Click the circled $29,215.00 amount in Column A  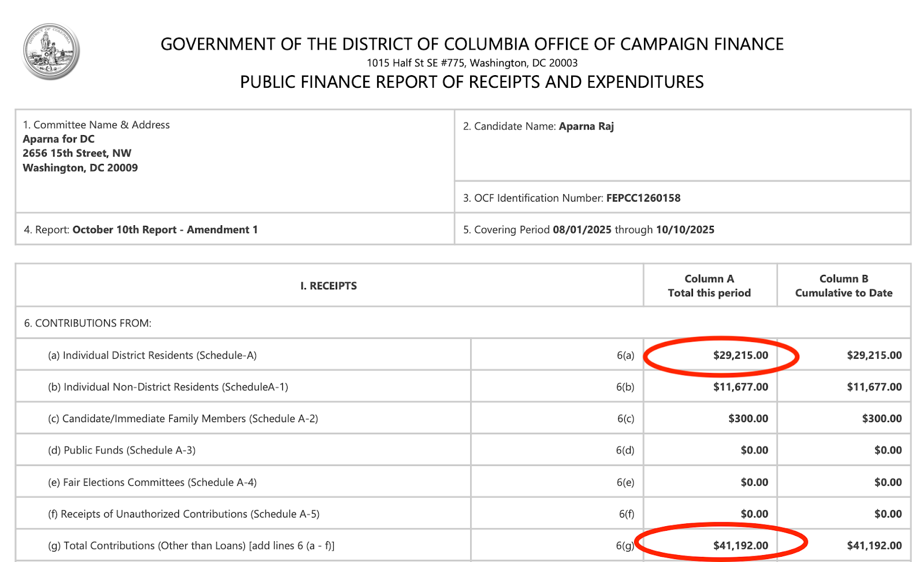click(740, 355)
